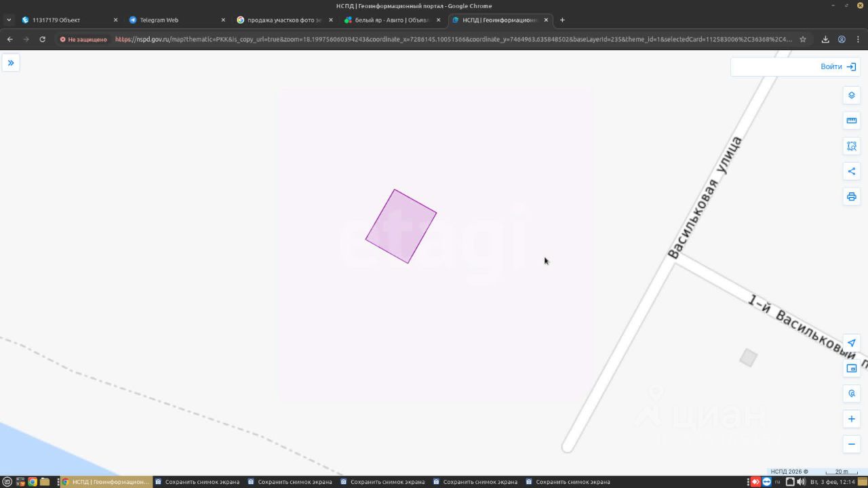This screenshot has height=488, width=868.
Task: Toggle the overview mini-map icon
Action: 852,369
